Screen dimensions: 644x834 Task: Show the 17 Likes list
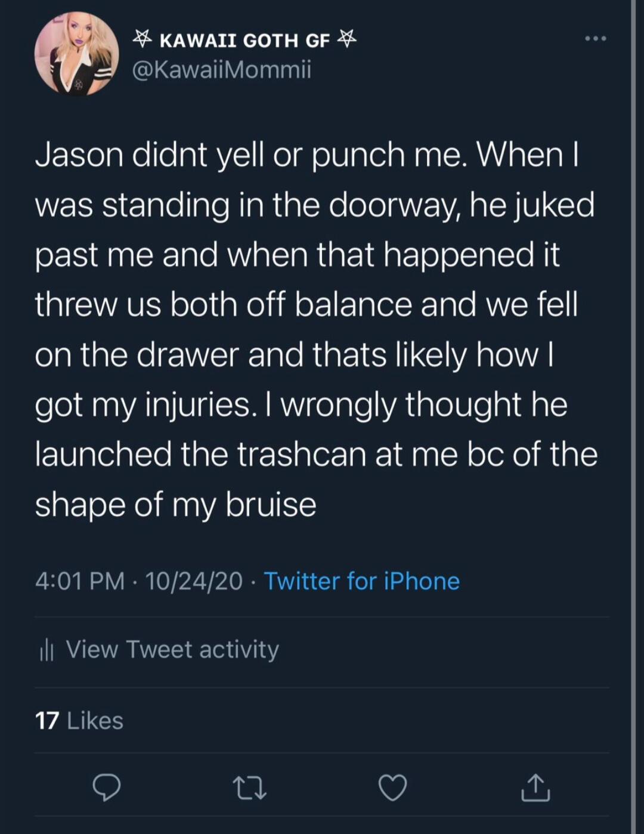(79, 721)
